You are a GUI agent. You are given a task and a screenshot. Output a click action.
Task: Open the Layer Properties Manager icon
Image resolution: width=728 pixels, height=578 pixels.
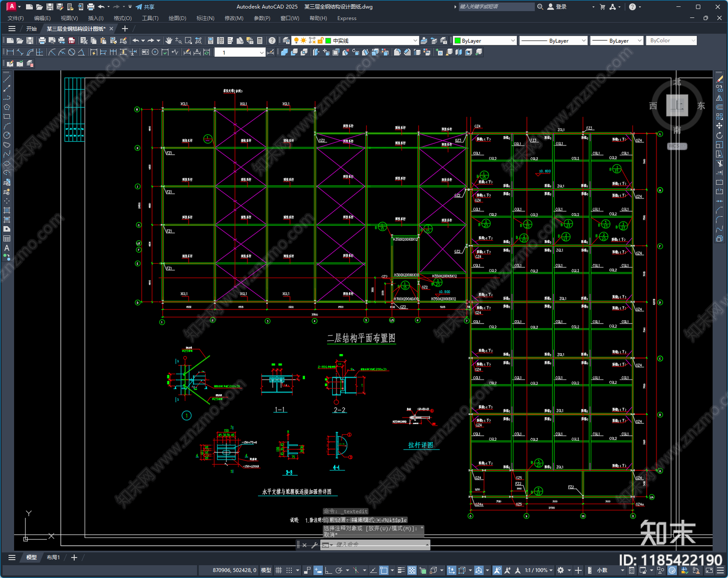pos(286,41)
